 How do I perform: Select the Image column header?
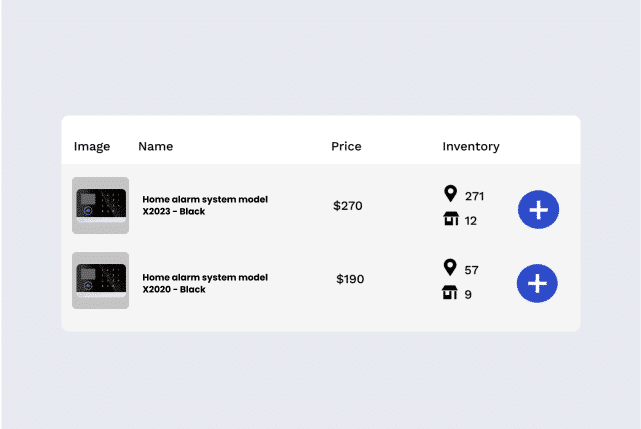[92, 146]
